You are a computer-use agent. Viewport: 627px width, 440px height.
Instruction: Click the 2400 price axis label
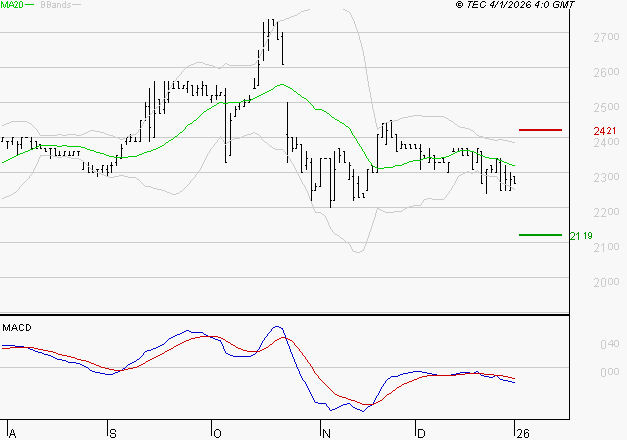[606, 142]
